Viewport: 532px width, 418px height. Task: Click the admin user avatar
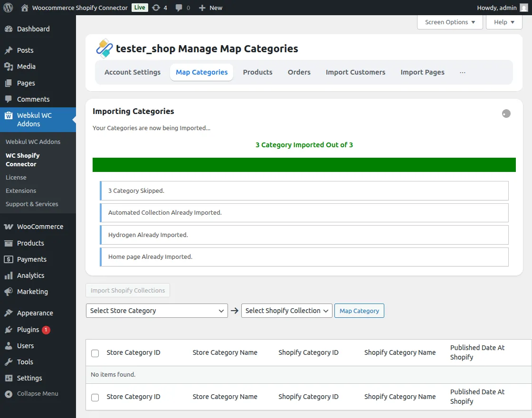tap(523, 8)
